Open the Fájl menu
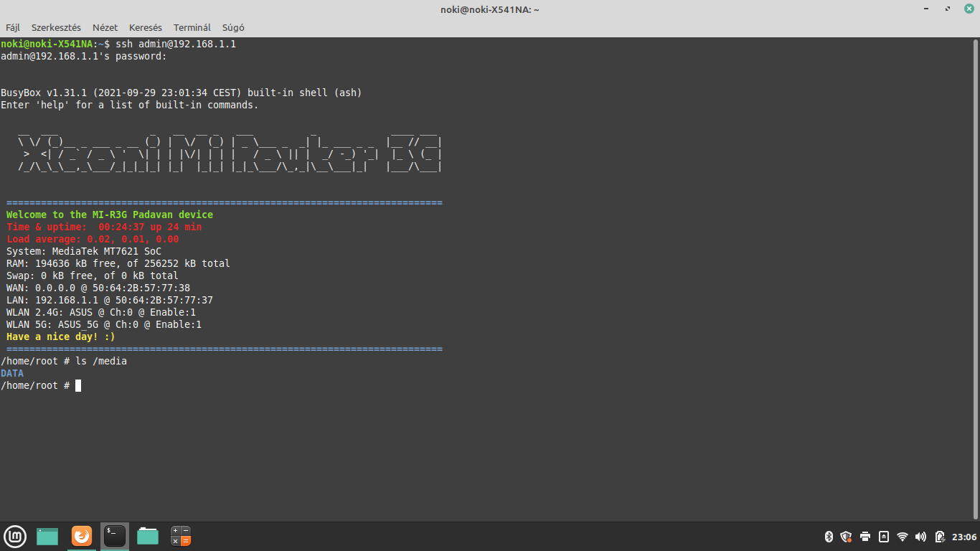Image resolution: width=980 pixels, height=551 pixels. click(13, 27)
